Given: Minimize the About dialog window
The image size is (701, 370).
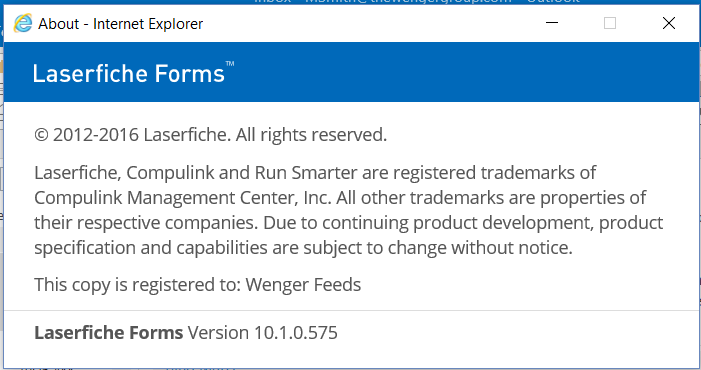Looking at the screenshot, I should coord(552,23).
